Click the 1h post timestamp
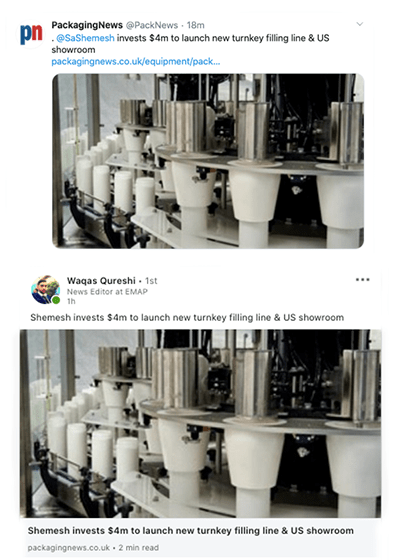Image resolution: width=400 pixels, height=560 pixels. [x=71, y=301]
